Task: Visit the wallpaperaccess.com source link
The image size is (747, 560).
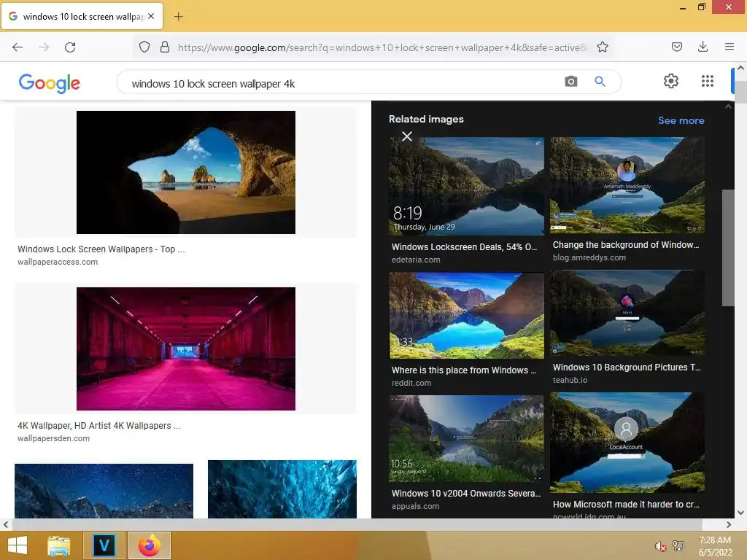Action: tap(58, 262)
